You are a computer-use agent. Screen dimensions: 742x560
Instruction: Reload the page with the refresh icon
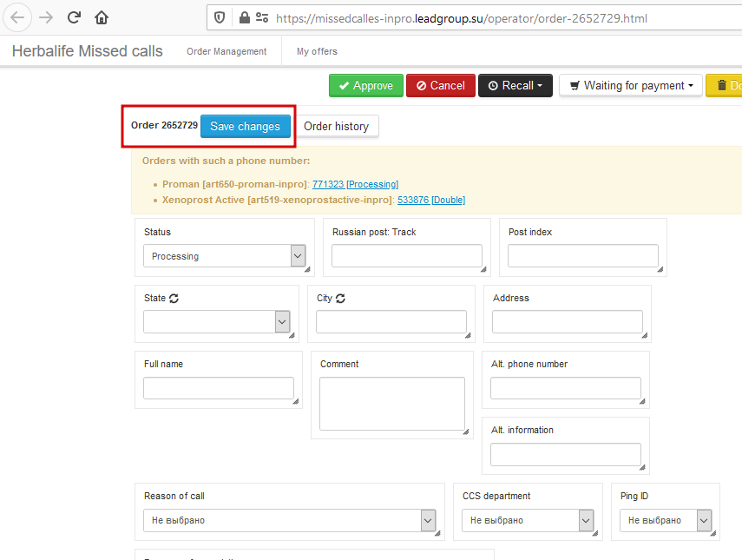click(74, 17)
